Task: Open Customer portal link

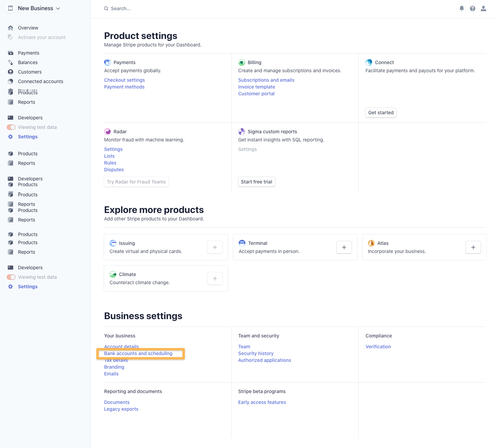Action: [x=256, y=94]
